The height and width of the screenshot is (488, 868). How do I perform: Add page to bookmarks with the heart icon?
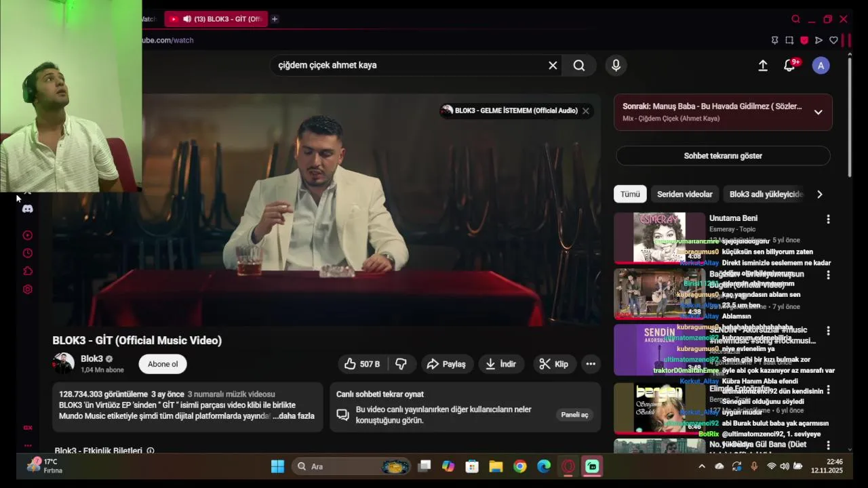[x=833, y=40]
